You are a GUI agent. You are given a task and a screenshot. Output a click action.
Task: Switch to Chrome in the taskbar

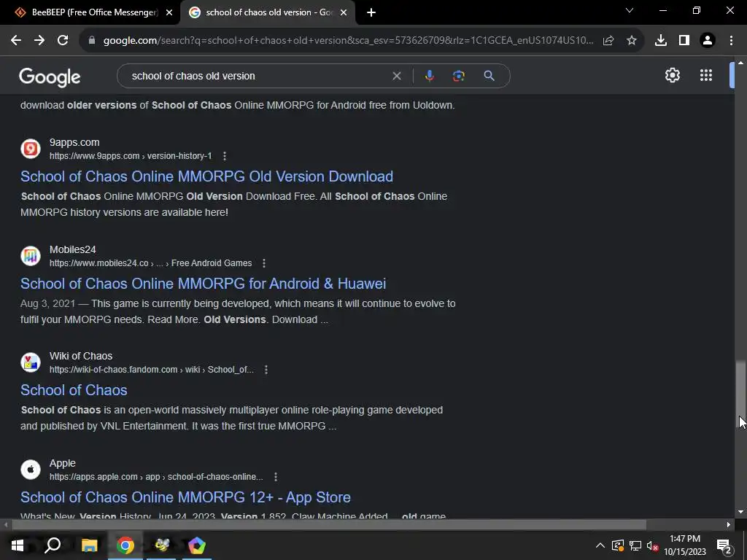[x=125, y=545]
